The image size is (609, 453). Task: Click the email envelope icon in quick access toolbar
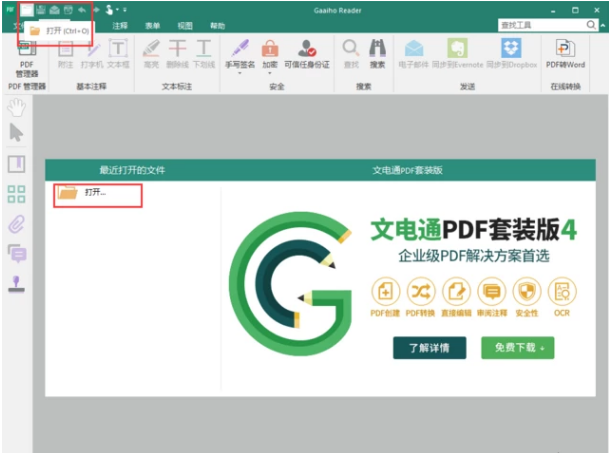54,10
